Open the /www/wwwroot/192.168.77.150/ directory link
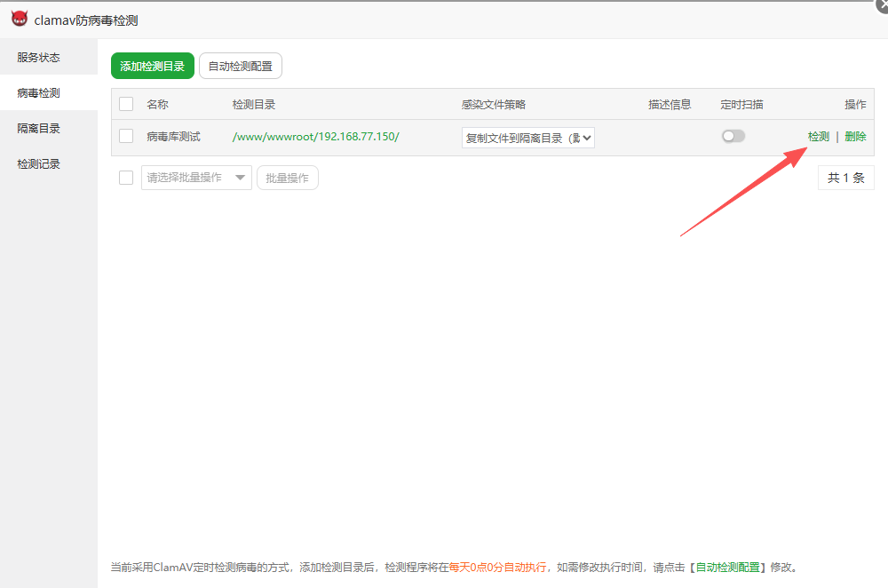Viewport: 888px width, 588px height. click(x=315, y=137)
